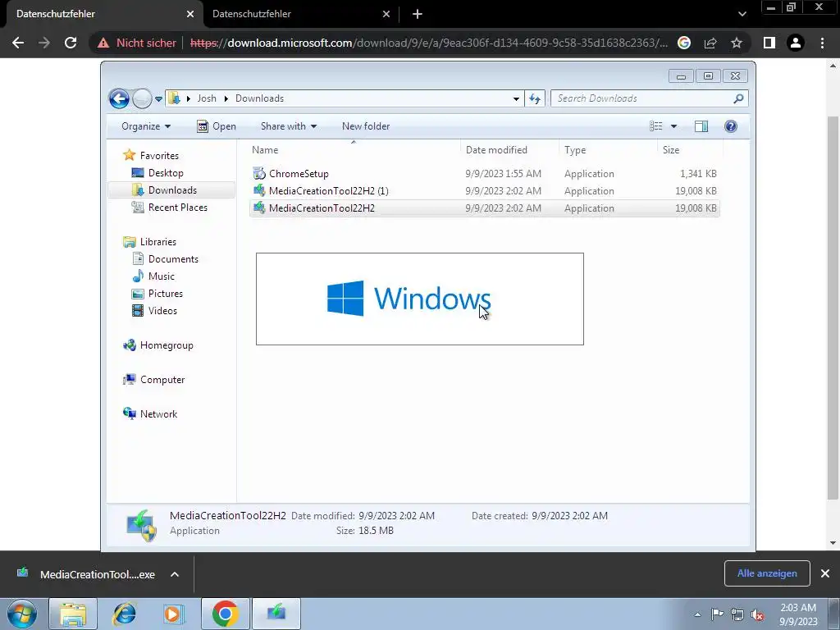Click the search magnifier icon
Viewport: 840px width, 630px height.
(738, 98)
